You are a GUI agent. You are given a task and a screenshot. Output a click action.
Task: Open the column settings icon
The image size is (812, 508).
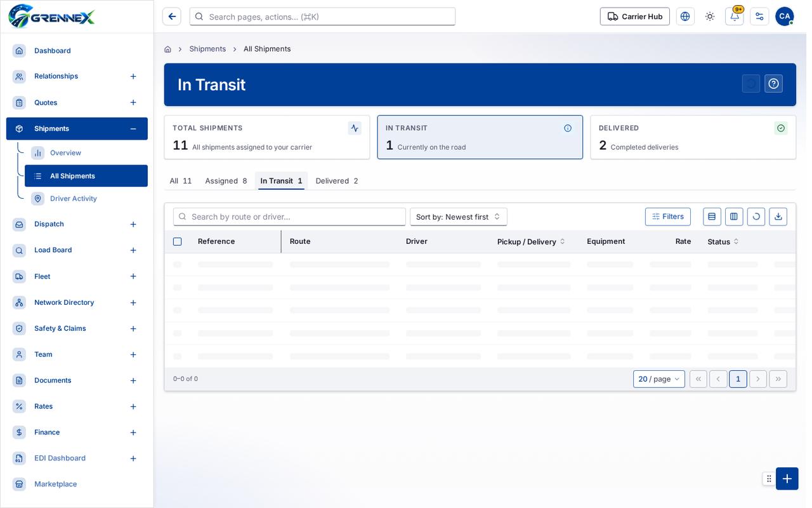click(x=734, y=217)
